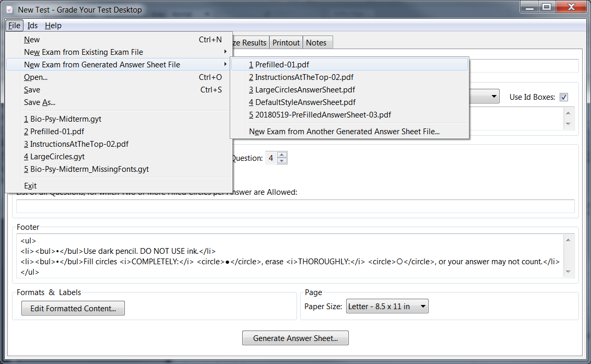Screen dimensions: 591x364
Task: Switch to the Notes tab
Action: 316,43
